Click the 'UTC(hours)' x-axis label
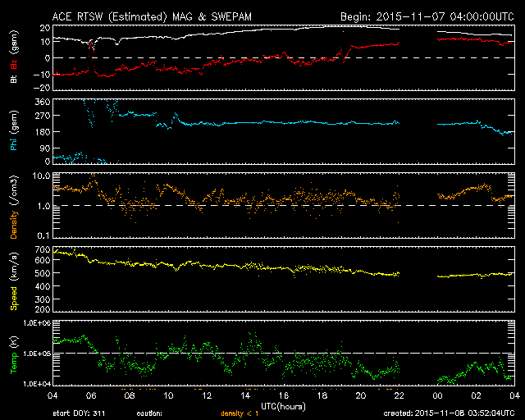This screenshot has height=420, width=525. [x=283, y=407]
